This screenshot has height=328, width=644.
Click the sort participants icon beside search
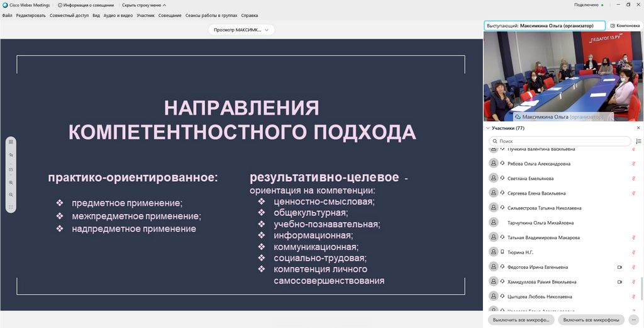(638, 141)
